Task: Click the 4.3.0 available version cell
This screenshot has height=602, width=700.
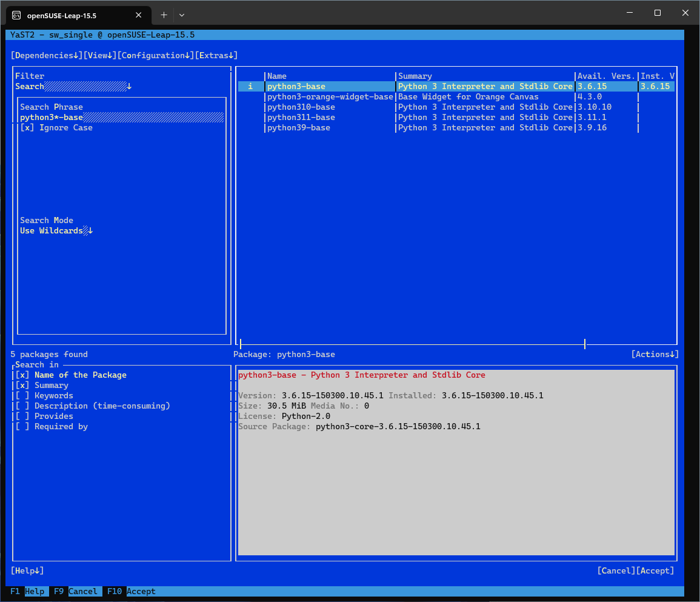Action: coord(589,97)
